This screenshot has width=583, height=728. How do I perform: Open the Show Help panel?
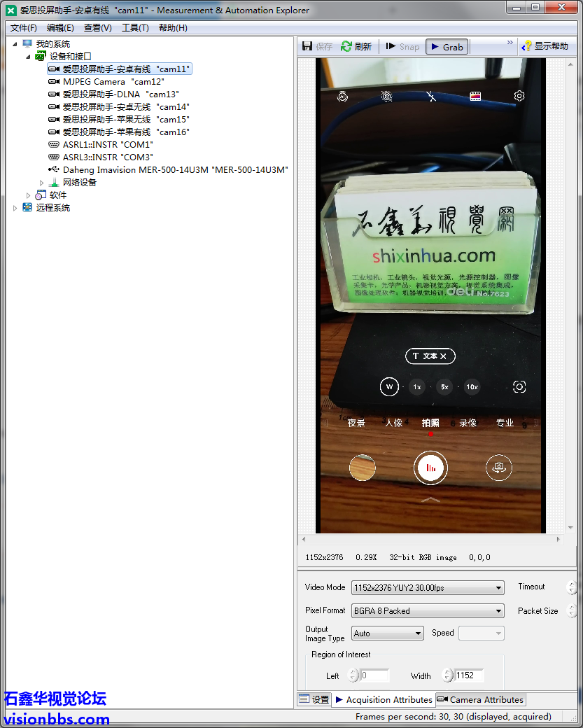pos(545,47)
